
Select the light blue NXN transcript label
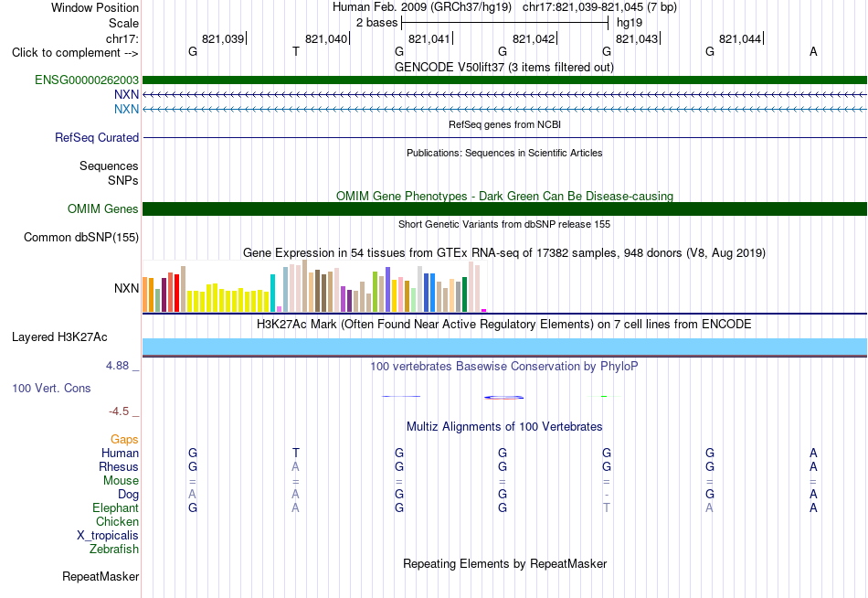click(126, 109)
